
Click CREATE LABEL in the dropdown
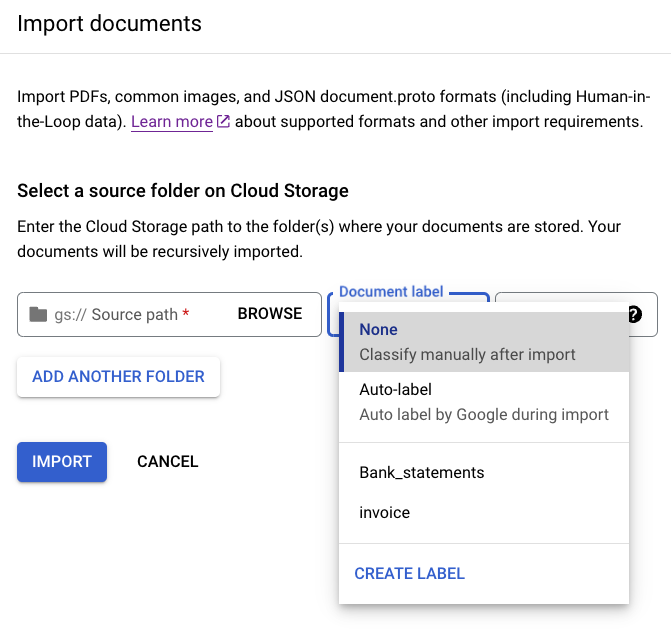tap(410, 573)
